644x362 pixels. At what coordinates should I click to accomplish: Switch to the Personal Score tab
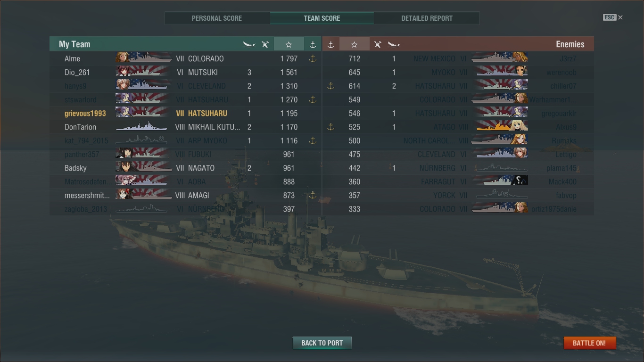tap(217, 18)
